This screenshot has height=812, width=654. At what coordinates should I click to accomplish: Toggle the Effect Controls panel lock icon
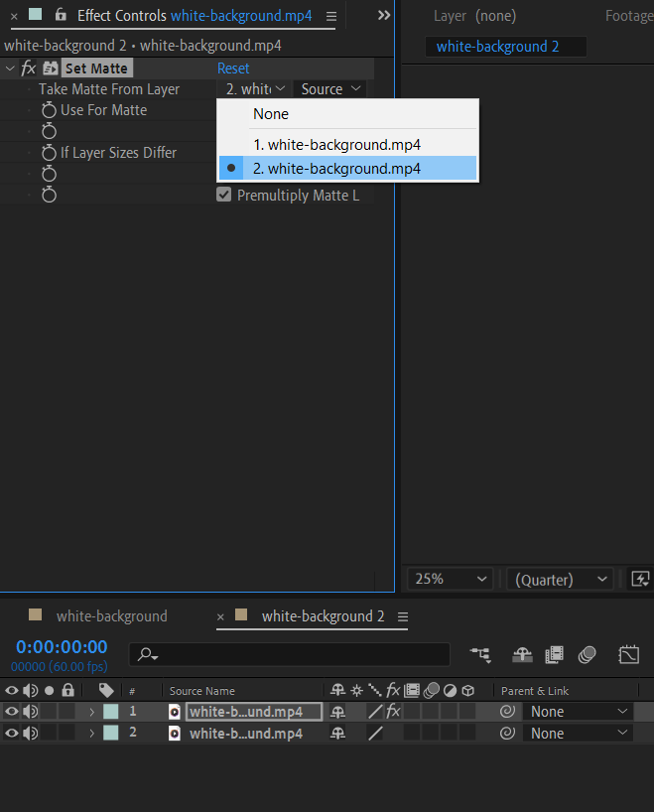(61, 15)
